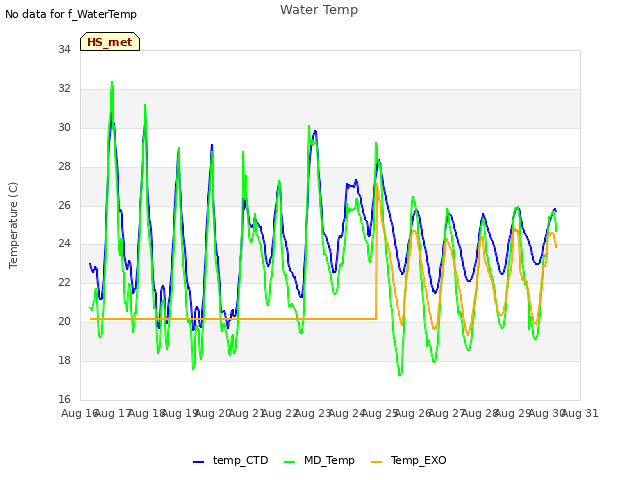Click the 24 y-axis tick label

point(64,244)
